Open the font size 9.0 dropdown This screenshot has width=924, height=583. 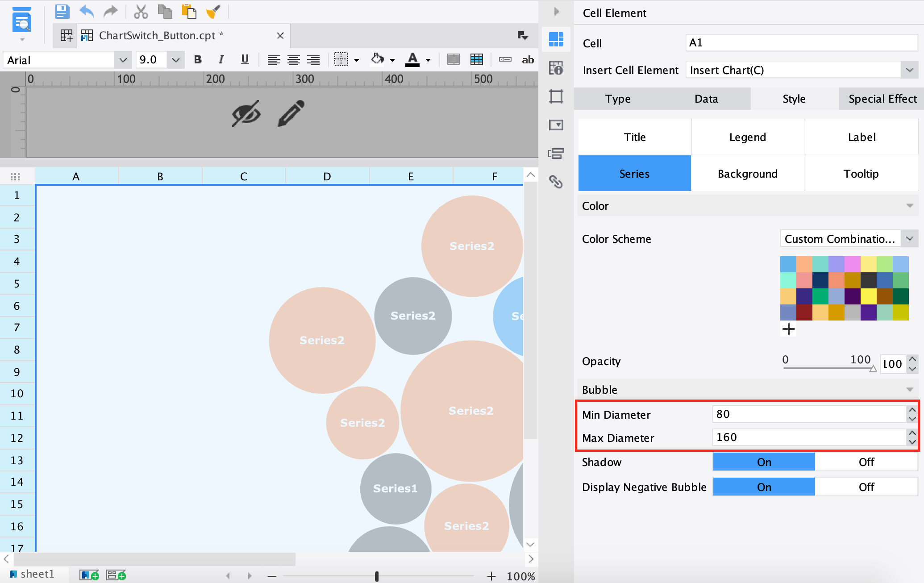(175, 60)
